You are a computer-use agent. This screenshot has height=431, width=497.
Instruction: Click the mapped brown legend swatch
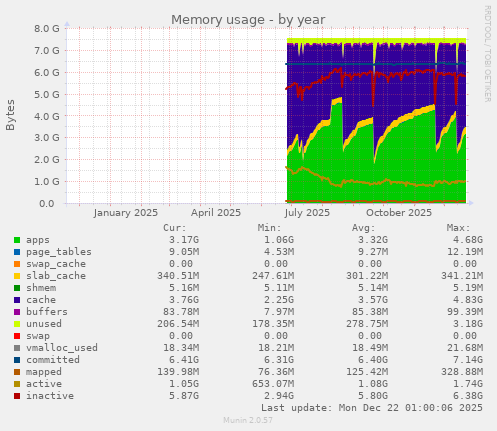pyautogui.click(x=17, y=372)
